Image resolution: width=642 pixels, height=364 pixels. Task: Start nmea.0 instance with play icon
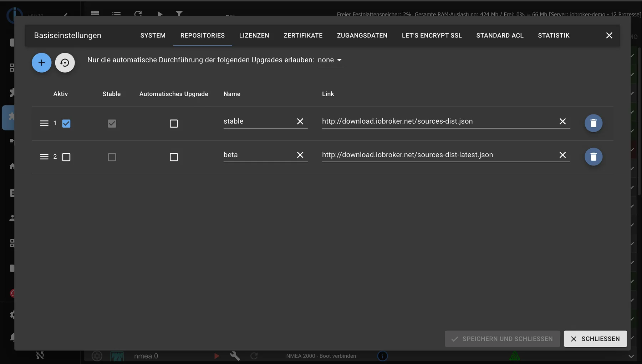click(x=216, y=356)
